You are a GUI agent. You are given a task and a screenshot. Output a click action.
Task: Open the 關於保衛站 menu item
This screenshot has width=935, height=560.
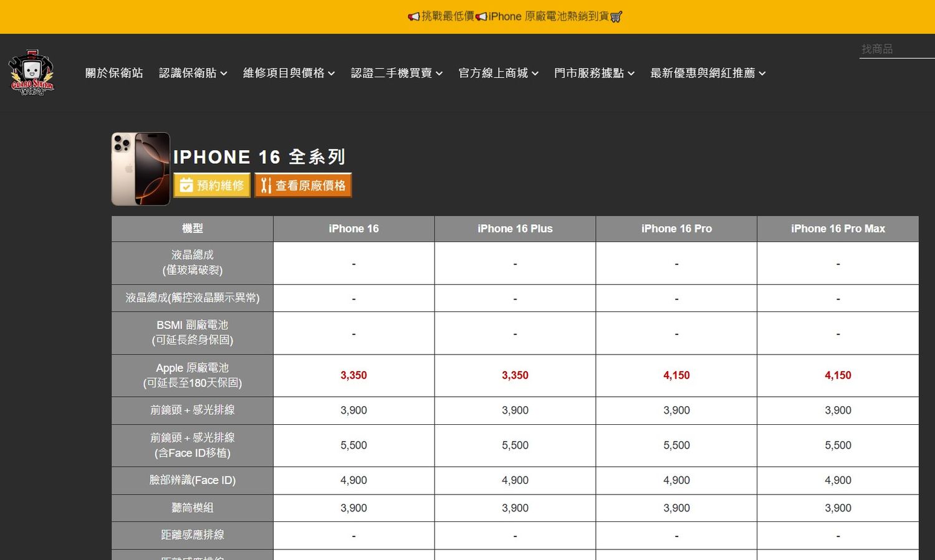coord(114,73)
